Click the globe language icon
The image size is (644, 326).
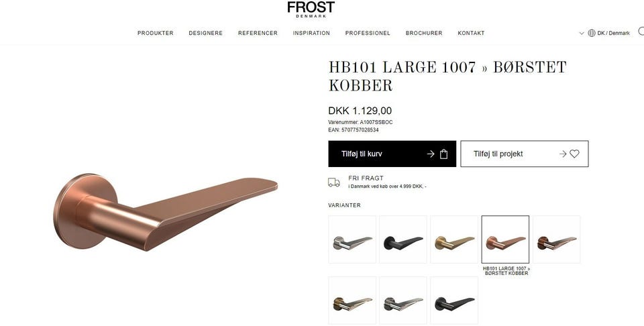[x=592, y=34]
